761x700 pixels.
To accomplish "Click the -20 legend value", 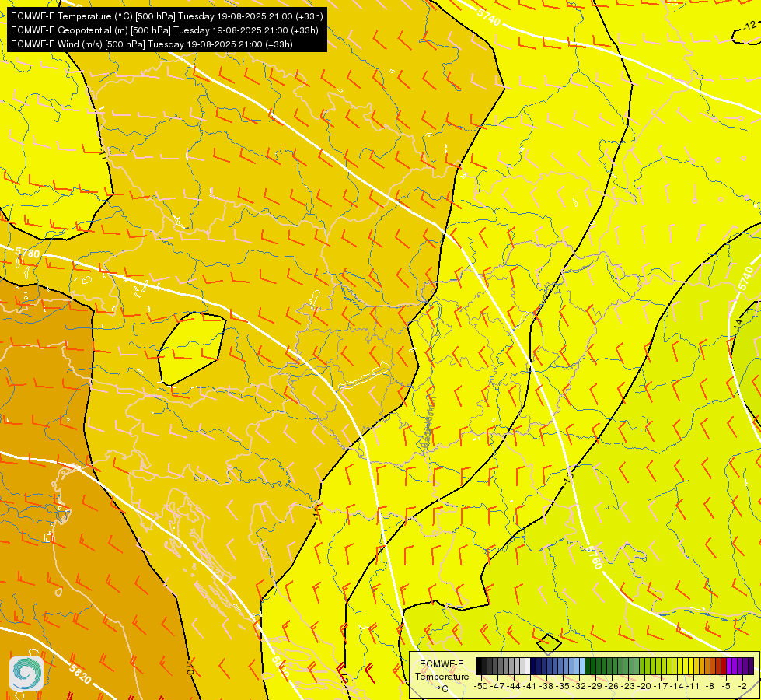I will 644,687.
